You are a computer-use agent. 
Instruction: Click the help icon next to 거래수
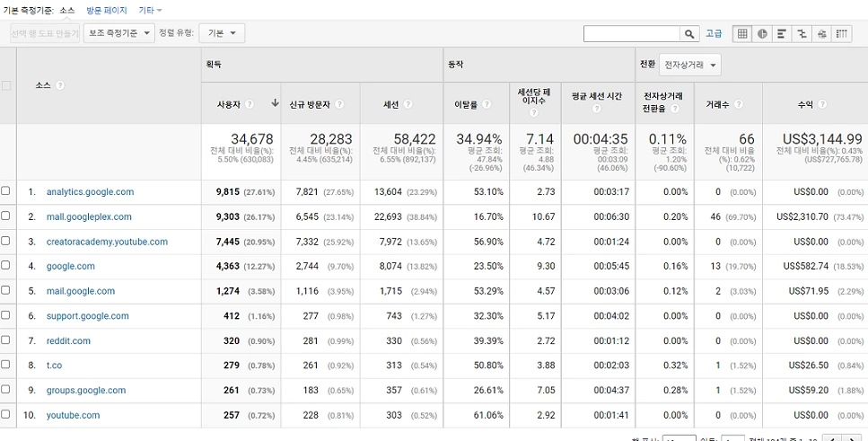pyautogui.click(x=738, y=104)
